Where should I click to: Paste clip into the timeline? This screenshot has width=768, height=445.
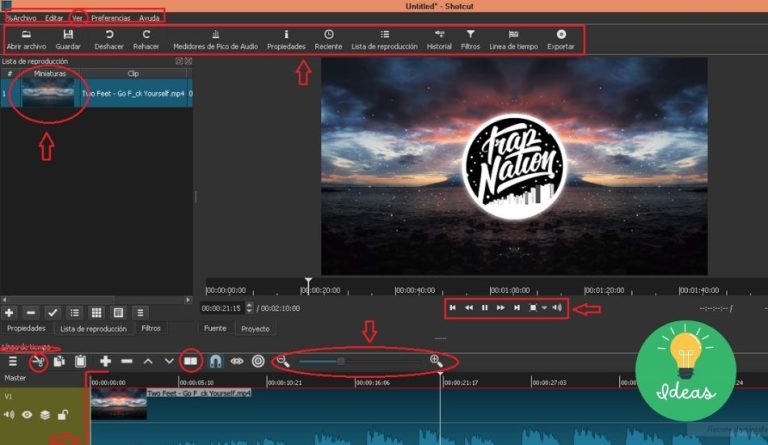(80, 361)
